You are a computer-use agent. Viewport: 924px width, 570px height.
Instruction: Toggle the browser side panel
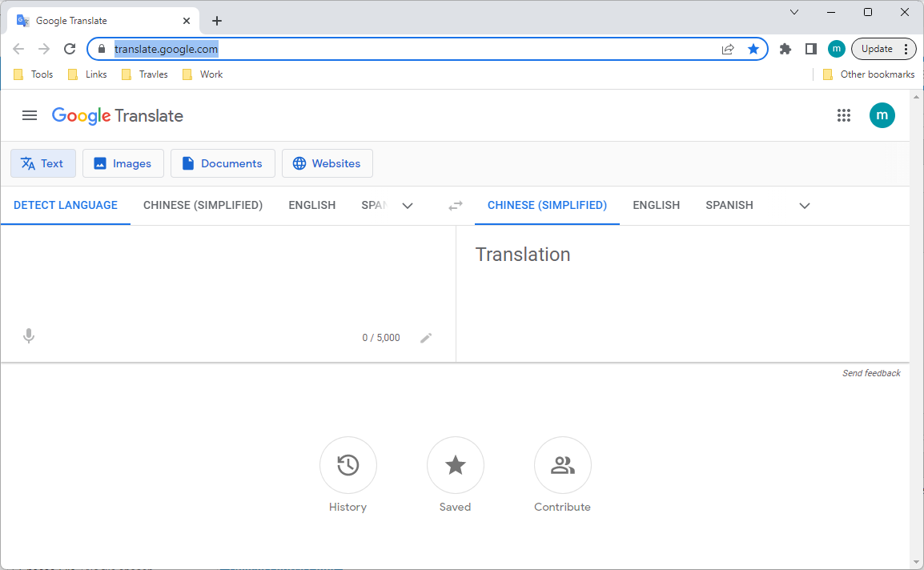click(811, 49)
